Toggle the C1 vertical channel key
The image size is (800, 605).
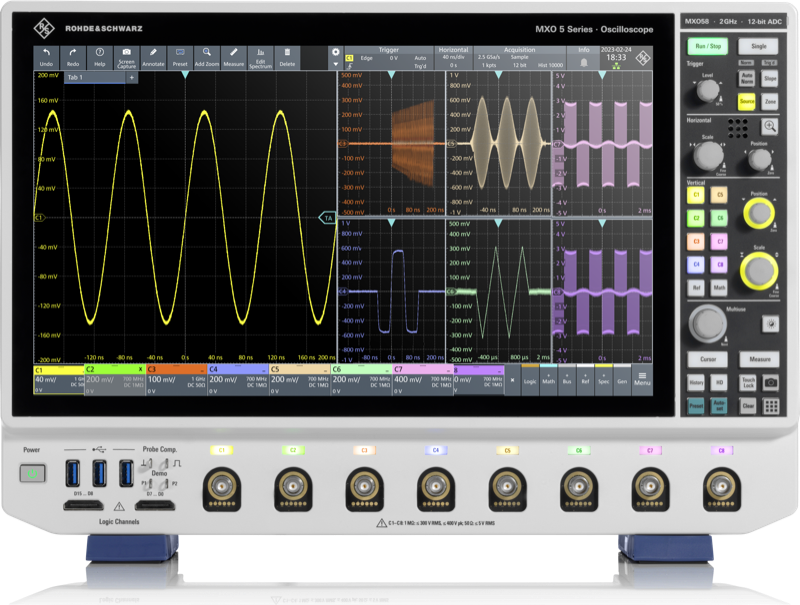click(x=695, y=195)
